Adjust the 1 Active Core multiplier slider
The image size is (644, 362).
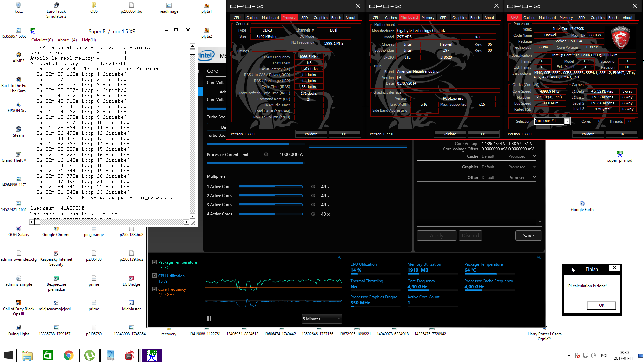tap(270, 187)
